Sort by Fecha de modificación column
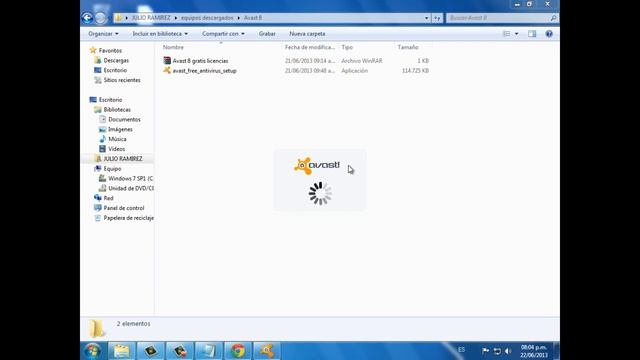This screenshot has width=640, height=360. click(x=310, y=47)
